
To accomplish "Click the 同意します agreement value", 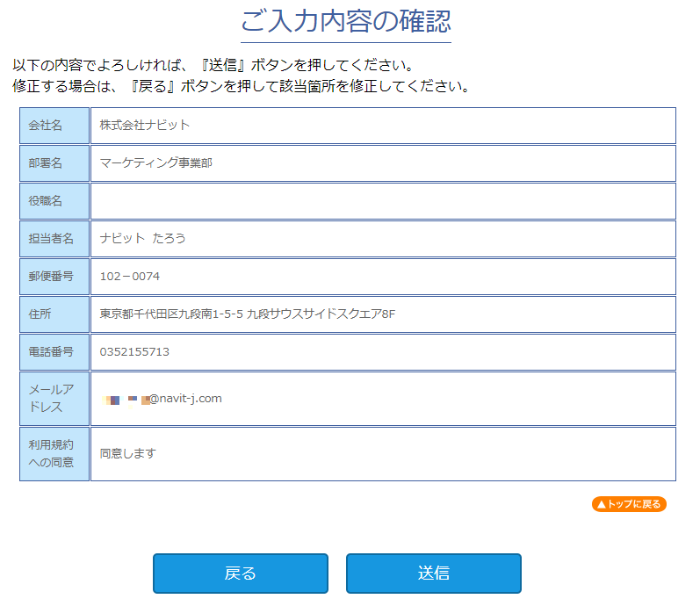I will [127, 454].
